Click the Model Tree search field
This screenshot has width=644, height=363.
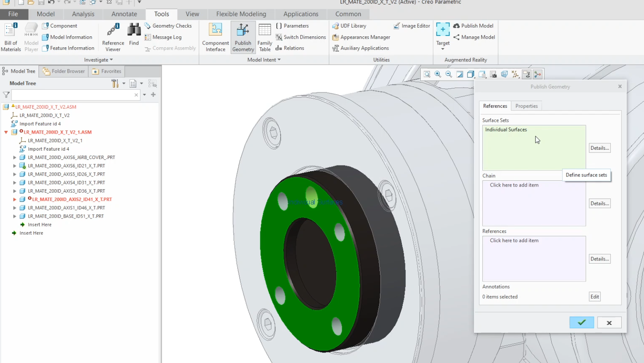[x=75, y=95]
